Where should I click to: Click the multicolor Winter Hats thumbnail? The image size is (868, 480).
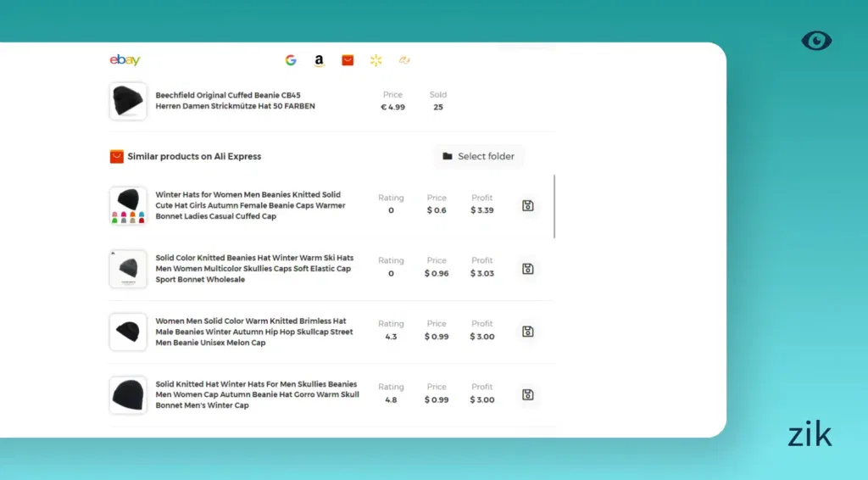(x=128, y=205)
